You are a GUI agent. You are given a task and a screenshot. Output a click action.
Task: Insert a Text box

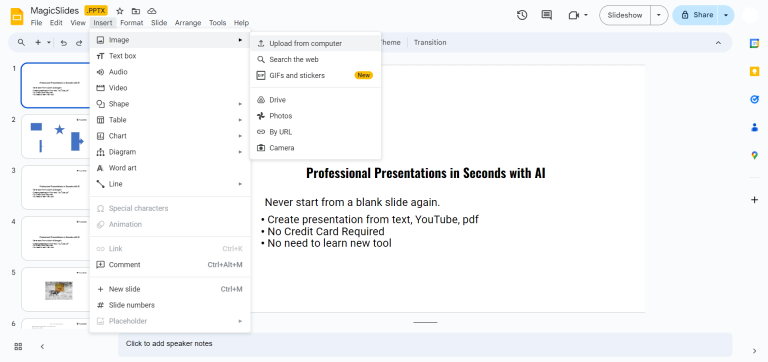169,56
